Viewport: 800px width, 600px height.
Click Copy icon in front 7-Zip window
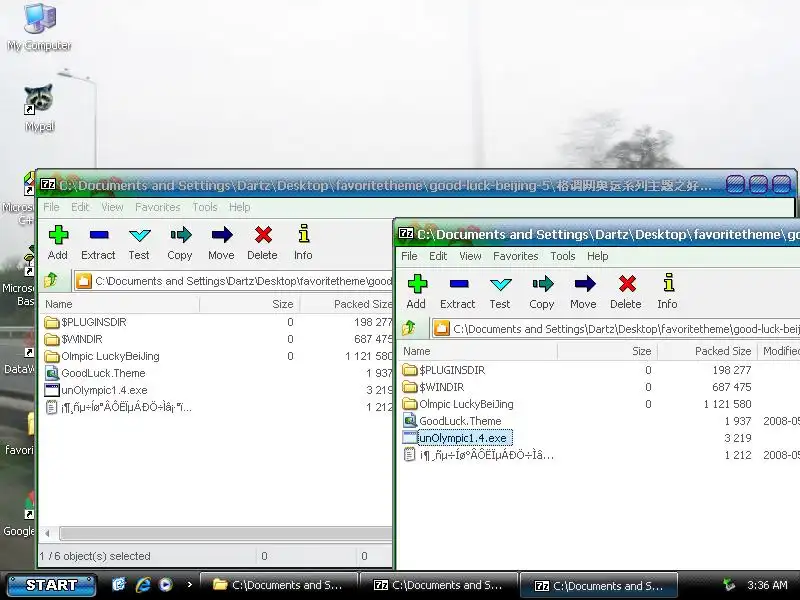[542, 284]
